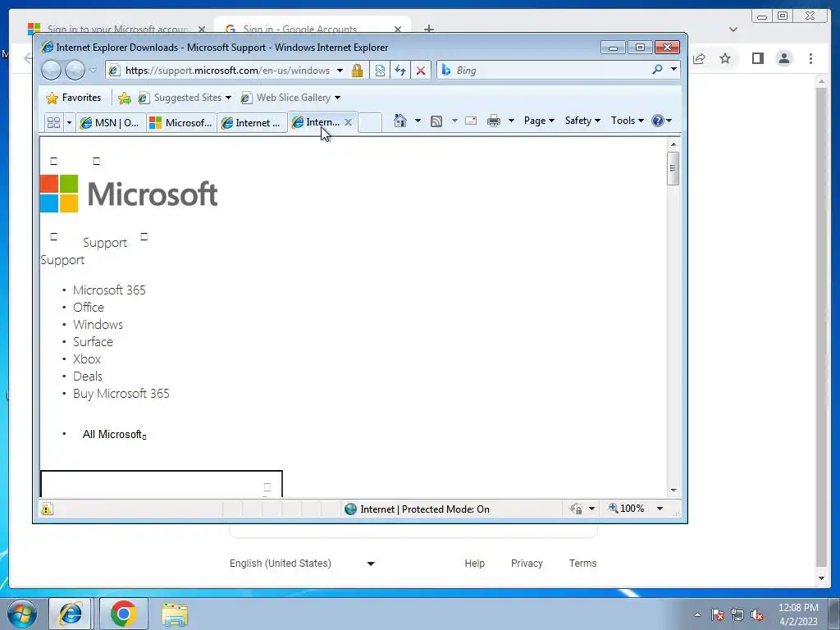
Task: Refresh the page in Internet Explorer
Action: click(400, 71)
